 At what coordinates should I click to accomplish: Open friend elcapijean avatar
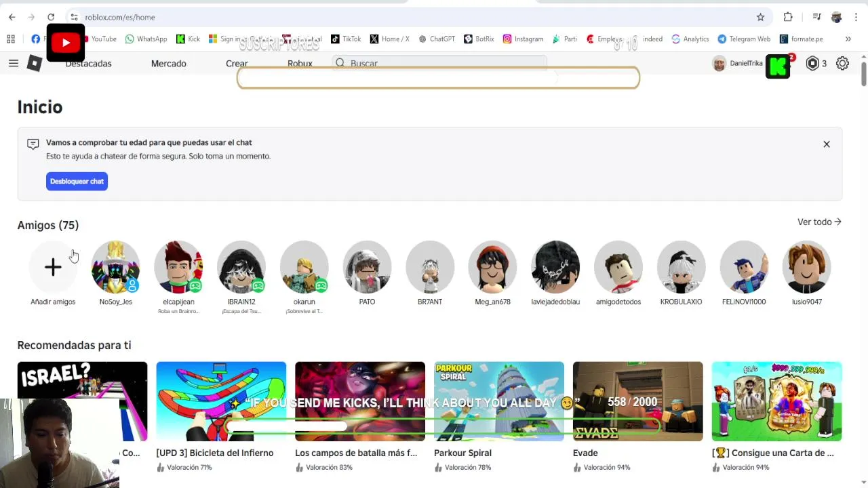(x=178, y=267)
